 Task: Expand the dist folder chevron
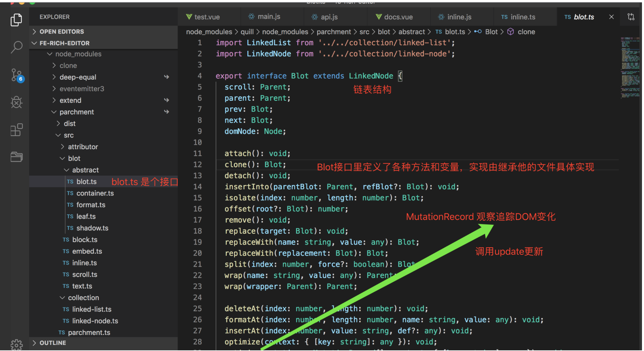click(x=58, y=124)
